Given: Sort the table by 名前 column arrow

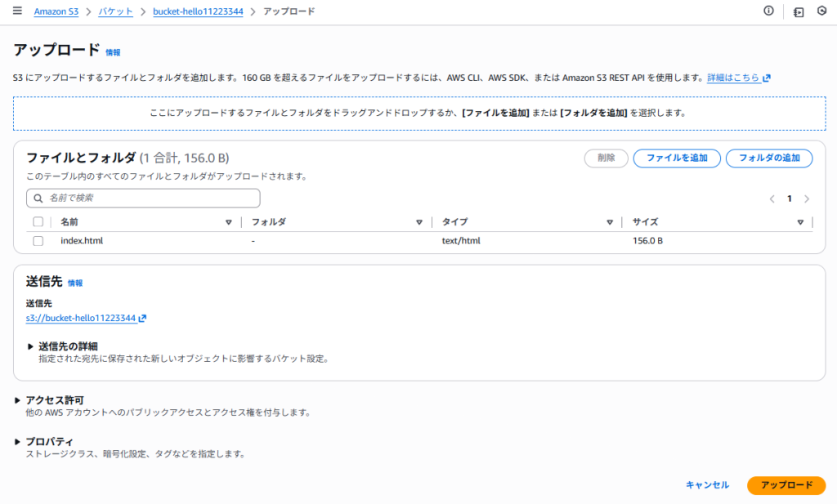Looking at the screenshot, I should [229, 222].
